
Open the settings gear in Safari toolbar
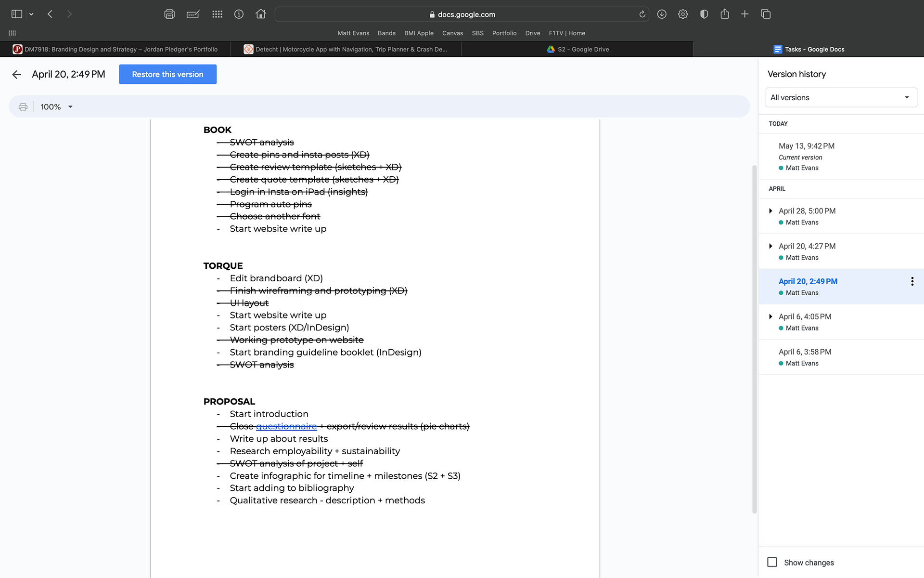tap(683, 14)
